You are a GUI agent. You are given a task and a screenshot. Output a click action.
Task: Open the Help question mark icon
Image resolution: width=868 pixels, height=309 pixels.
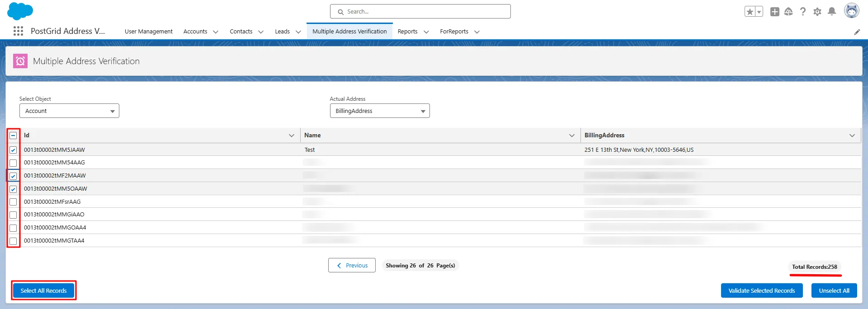pyautogui.click(x=803, y=12)
